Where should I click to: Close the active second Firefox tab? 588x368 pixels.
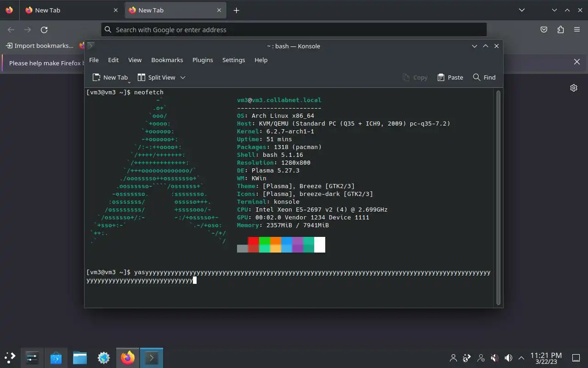pyautogui.click(x=219, y=10)
